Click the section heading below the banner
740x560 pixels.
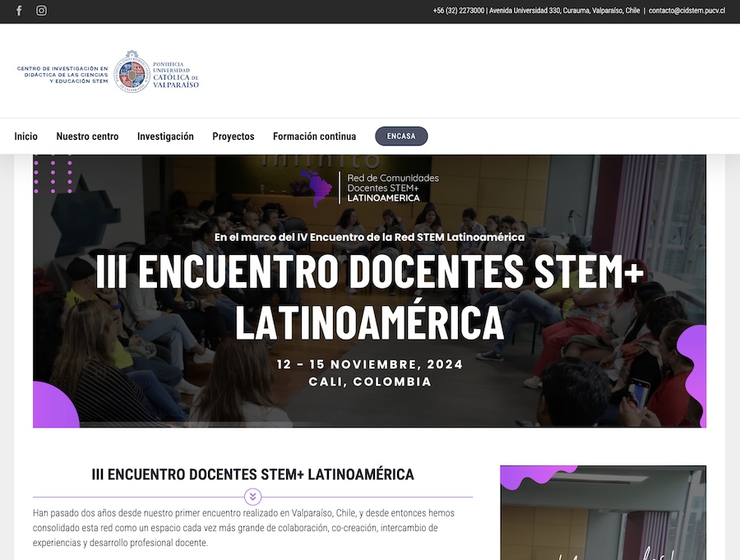[252, 474]
